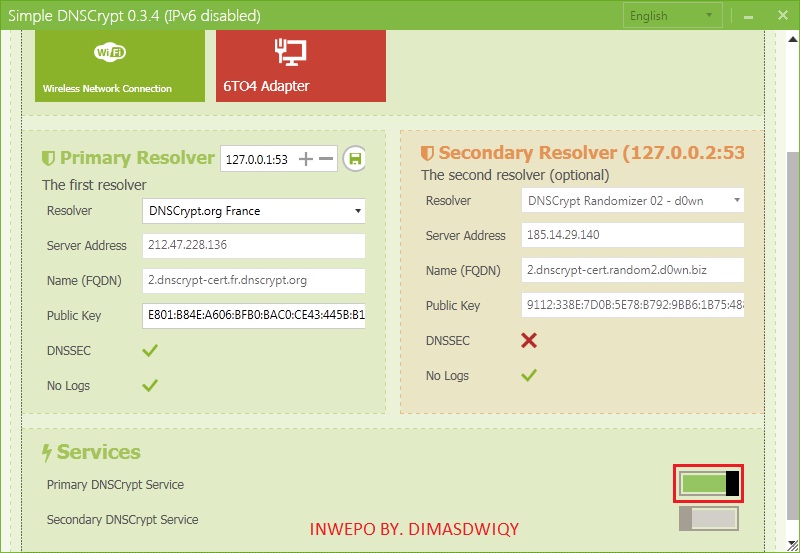Open the English language dropdown
The width and height of the screenshot is (800, 553).
tap(672, 16)
